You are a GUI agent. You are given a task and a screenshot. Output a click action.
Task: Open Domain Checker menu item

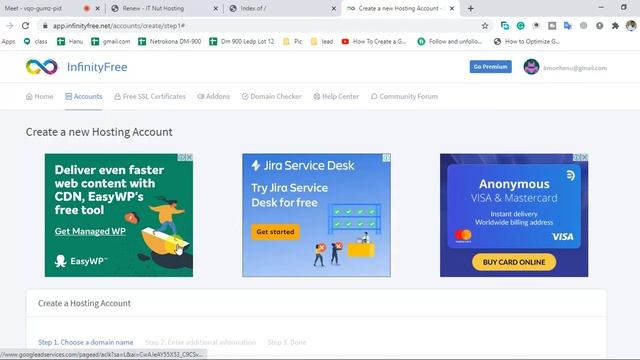271,96
